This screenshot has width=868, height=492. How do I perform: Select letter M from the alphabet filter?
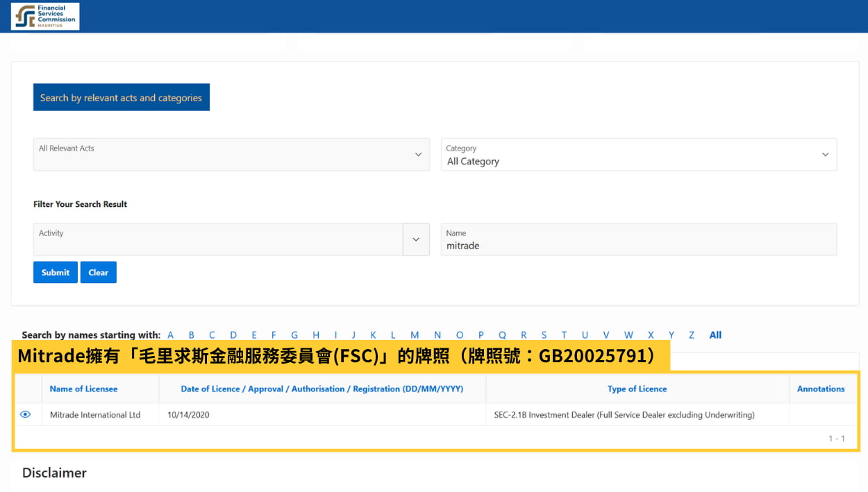(415, 334)
